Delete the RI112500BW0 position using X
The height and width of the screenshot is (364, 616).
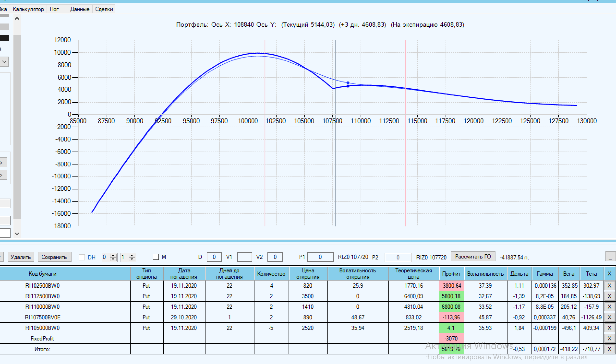point(609,296)
